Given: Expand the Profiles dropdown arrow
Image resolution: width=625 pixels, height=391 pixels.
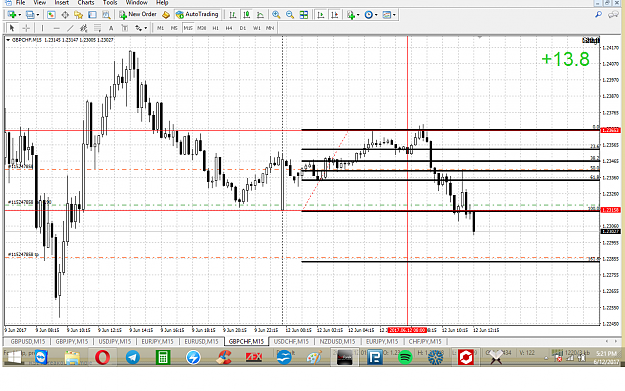Looking at the screenshot, I should click(x=38, y=16).
